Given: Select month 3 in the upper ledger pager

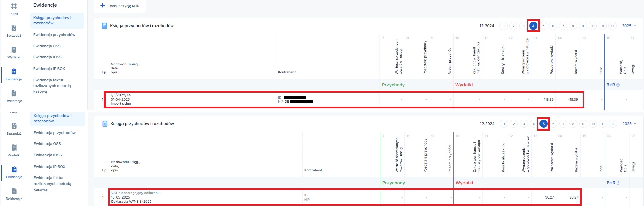Looking at the screenshot, I should (524, 26).
